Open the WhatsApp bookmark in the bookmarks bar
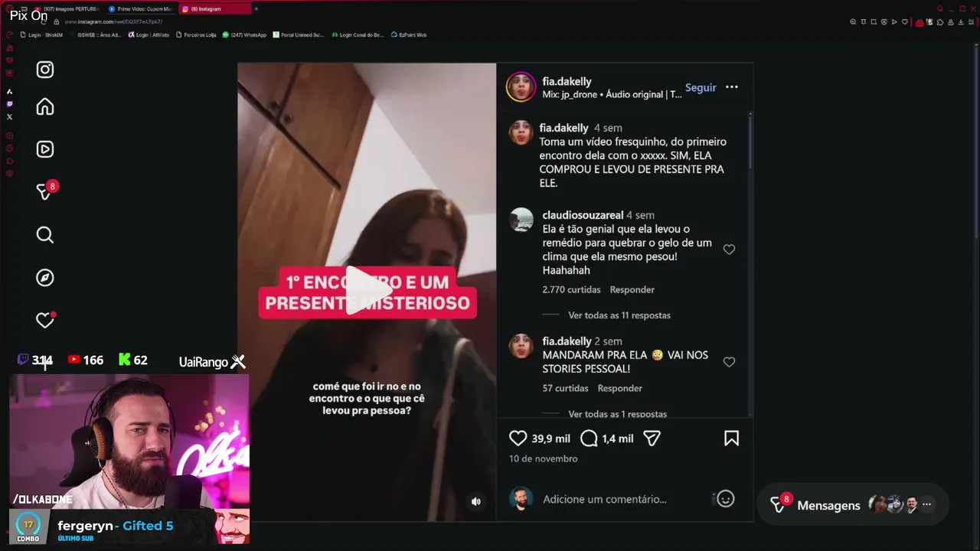 click(244, 34)
